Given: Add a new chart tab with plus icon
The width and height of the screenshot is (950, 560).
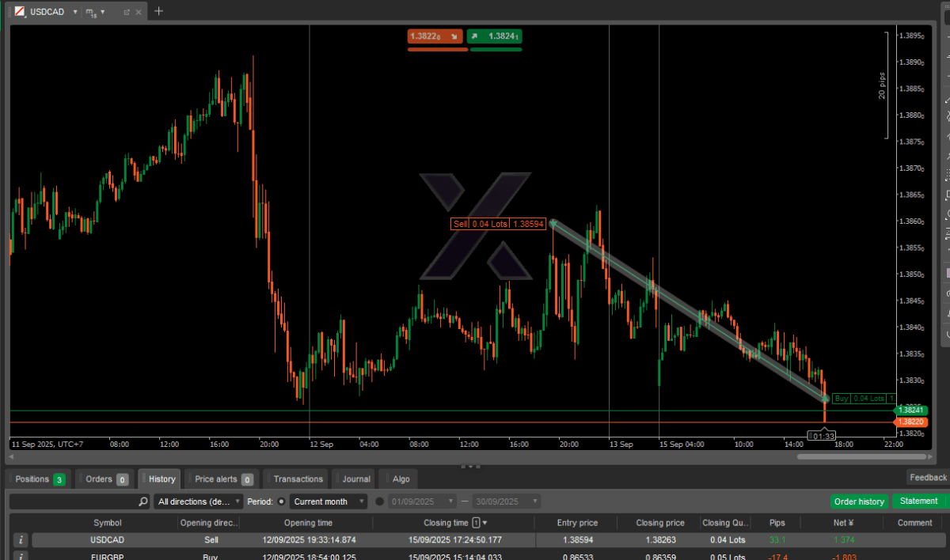Looking at the screenshot, I should click(158, 11).
